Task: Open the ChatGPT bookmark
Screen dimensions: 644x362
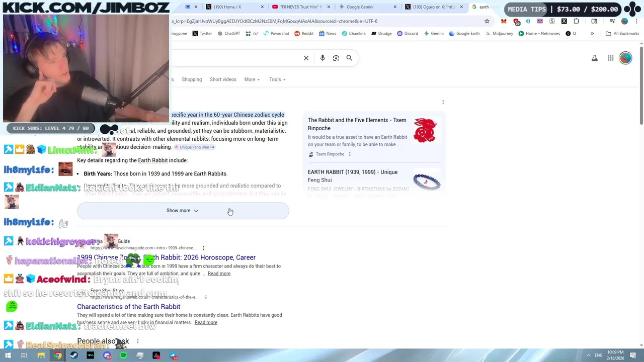Action: pos(229,34)
